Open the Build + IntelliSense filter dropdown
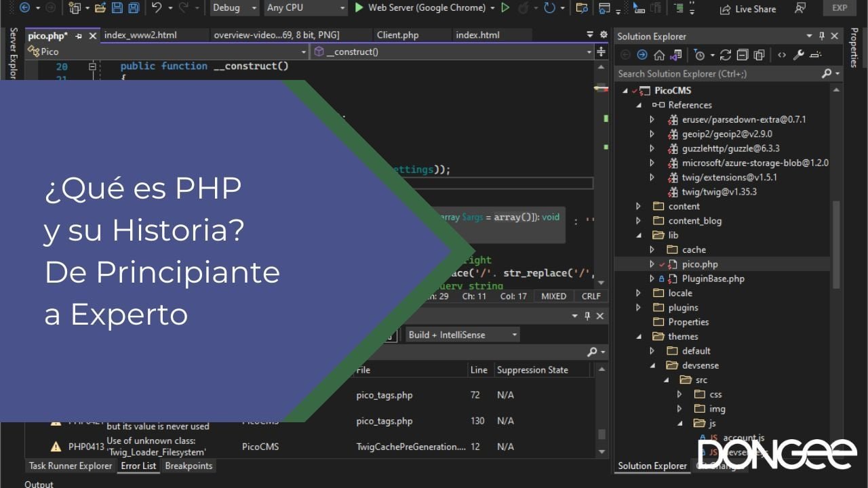Image resolution: width=868 pixels, height=488 pixels. 462,335
